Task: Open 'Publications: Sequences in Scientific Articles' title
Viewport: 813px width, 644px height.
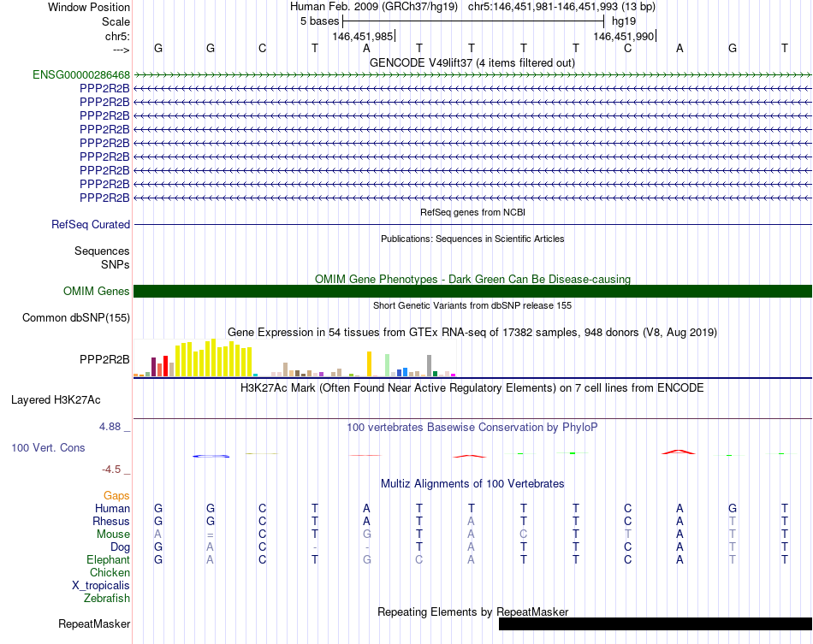Action: pos(472,239)
